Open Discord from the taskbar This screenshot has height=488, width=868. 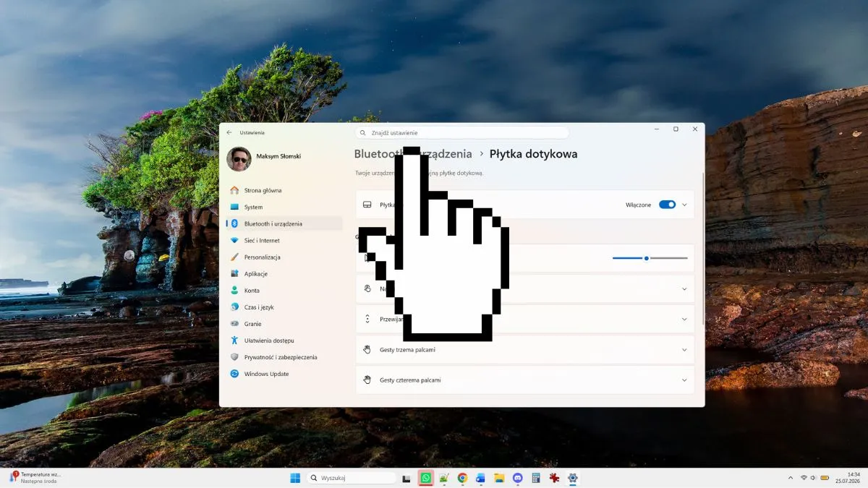coord(517,478)
